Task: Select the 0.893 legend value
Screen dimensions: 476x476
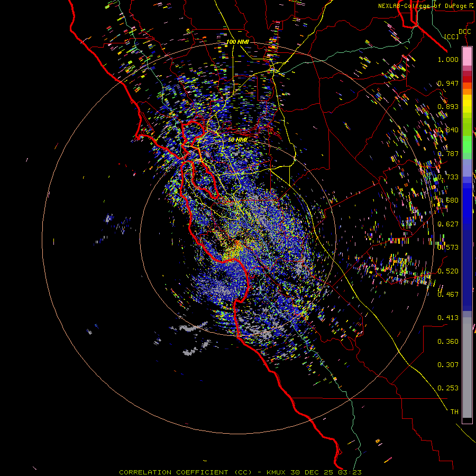Action: (x=448, y=106)
